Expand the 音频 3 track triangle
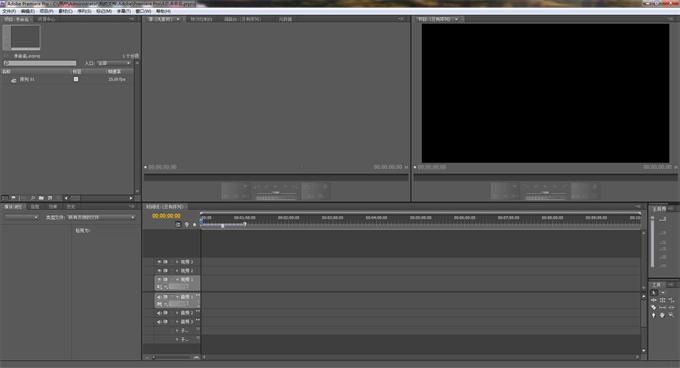The height and width of the screenshot is (368, 680). (x=177, y=322)
